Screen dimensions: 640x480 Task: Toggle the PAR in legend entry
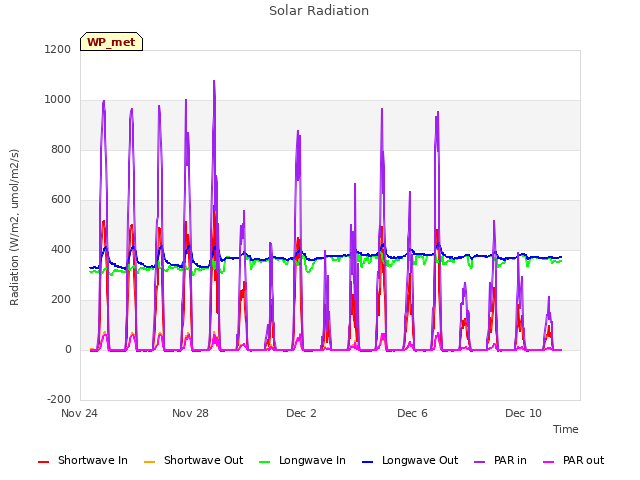tap(500, 460)
